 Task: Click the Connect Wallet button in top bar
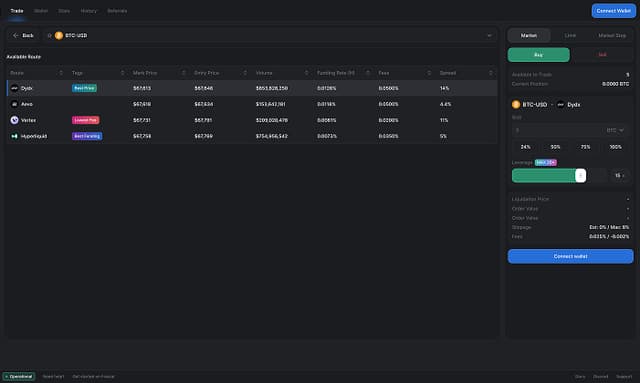point(613,11)
